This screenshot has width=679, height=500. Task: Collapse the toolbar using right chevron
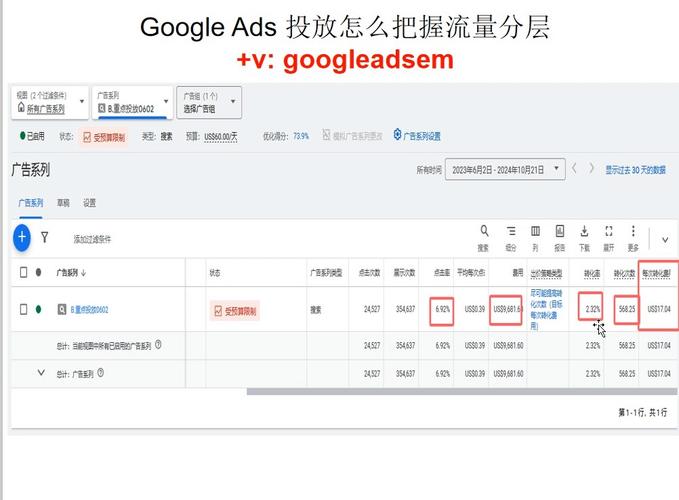[665, 239]
